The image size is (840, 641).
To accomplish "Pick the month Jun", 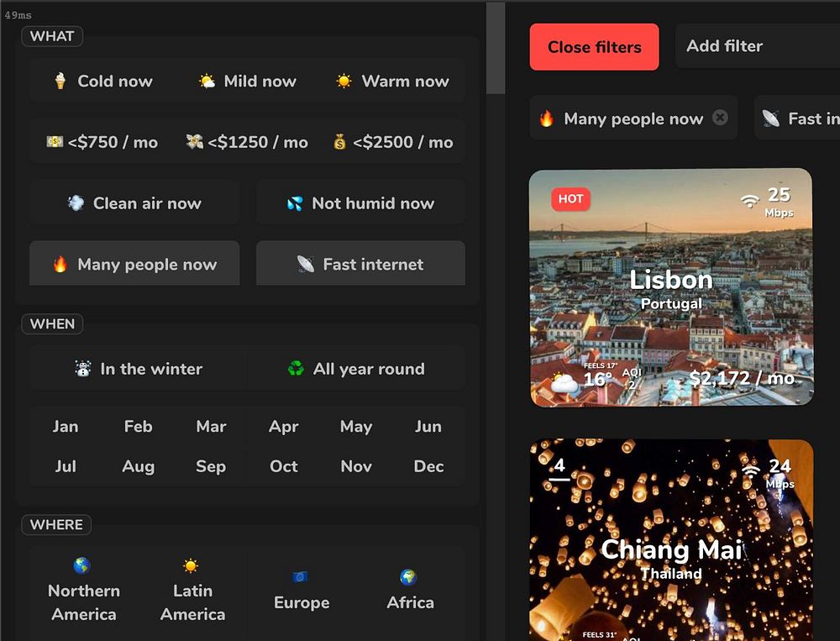I will tap(428, 427).
